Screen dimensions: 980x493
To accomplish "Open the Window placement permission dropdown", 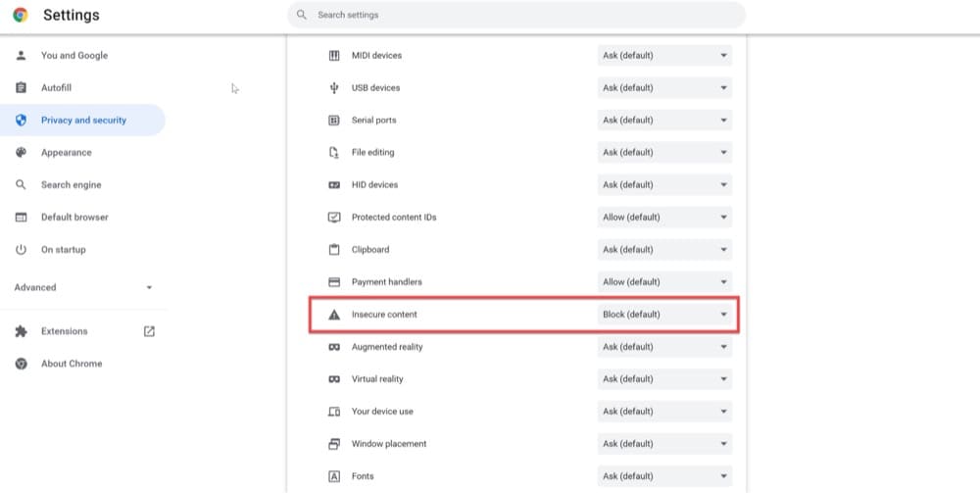I will point(665,444).
